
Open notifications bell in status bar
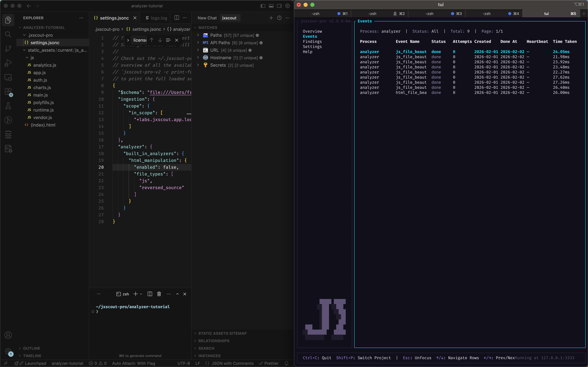[287, 363]
